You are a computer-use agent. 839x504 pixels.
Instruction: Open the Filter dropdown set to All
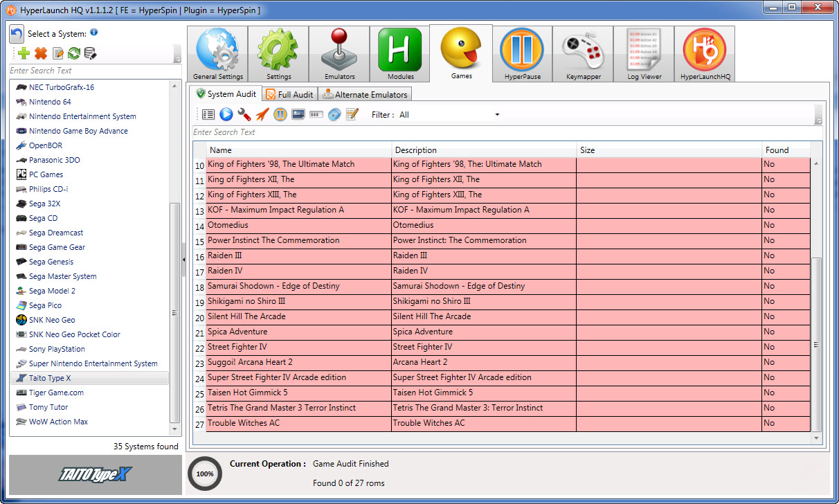pyautogui.click(x=449, y=115)
